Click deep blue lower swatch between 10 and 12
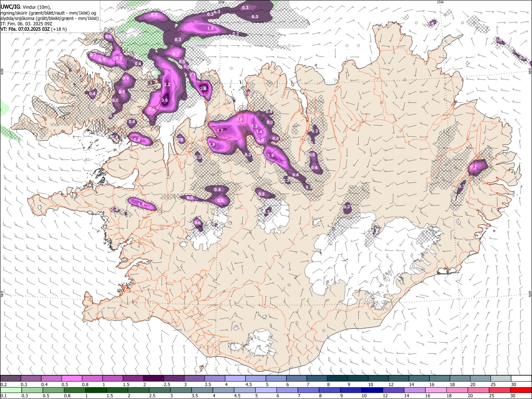The height and width of the screenshot is (399, 532). coord(372,390)
